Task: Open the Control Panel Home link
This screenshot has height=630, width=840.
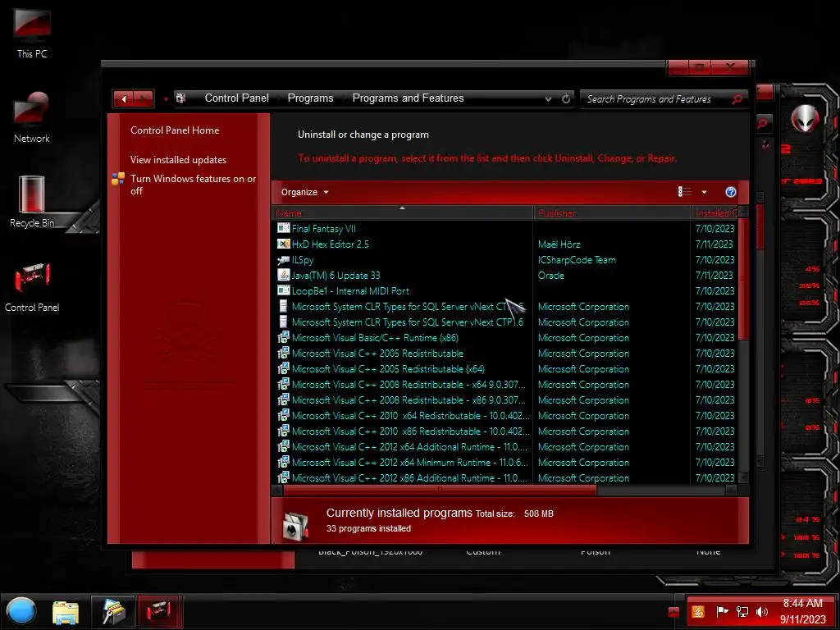Action: pos(175,130)
